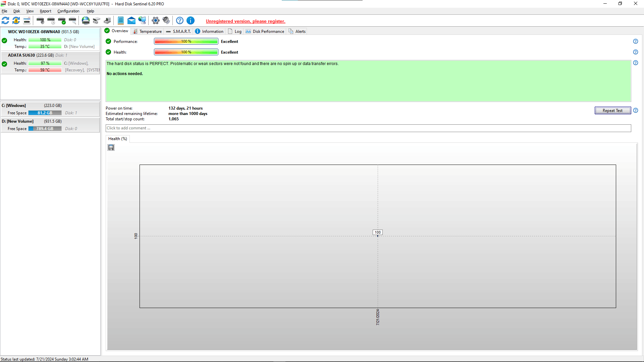Image resolution: width=644 pixels, height=362 pixels.
Task: Click the Repeat Test button
Action: (612, 111)
